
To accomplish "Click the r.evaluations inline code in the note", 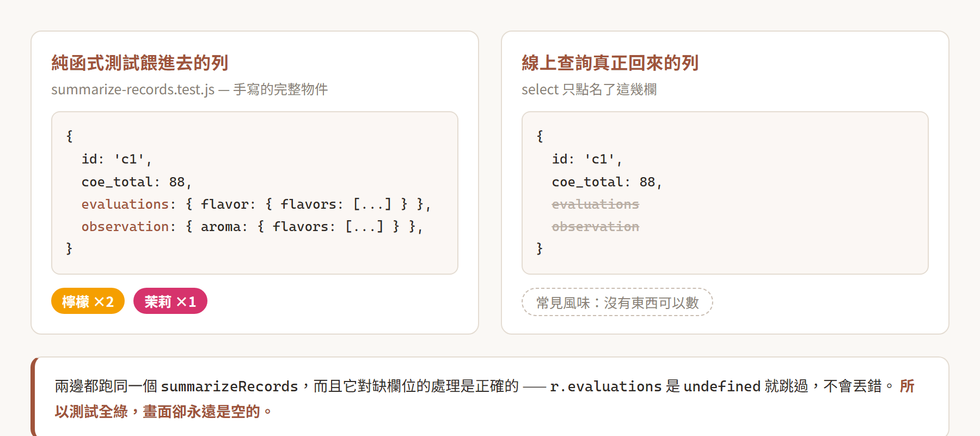I will pyautogui.click(x=605, y=386).
